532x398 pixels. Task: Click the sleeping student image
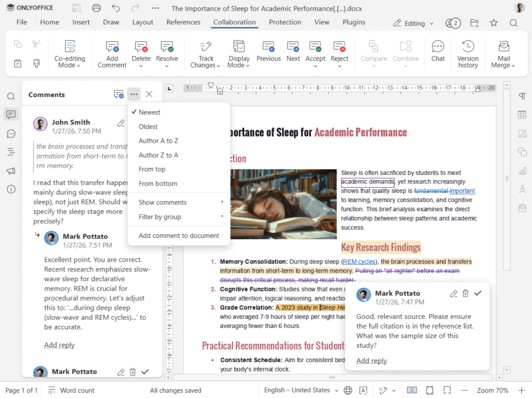pos(283,204)
